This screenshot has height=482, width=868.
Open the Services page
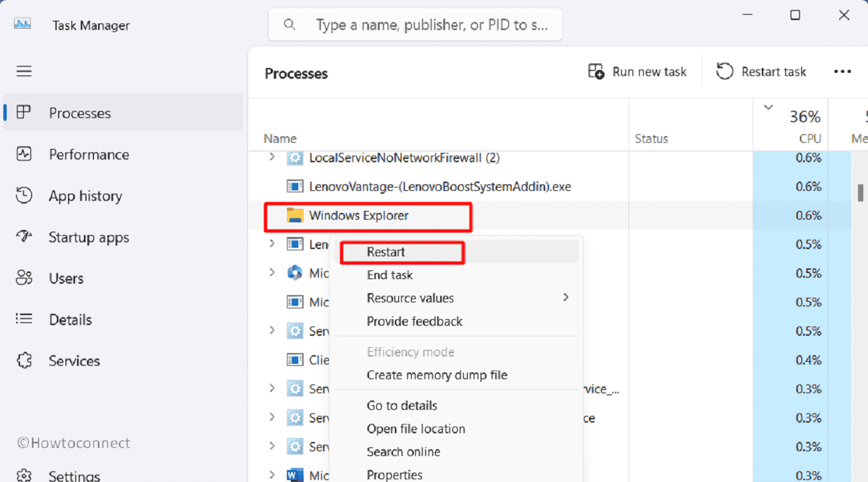coord(123,360)
